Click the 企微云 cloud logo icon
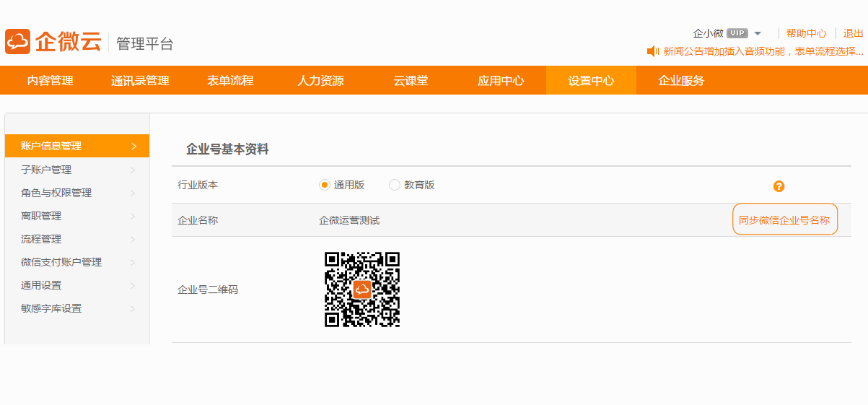 pyautogui.click(x=17, y=41)
